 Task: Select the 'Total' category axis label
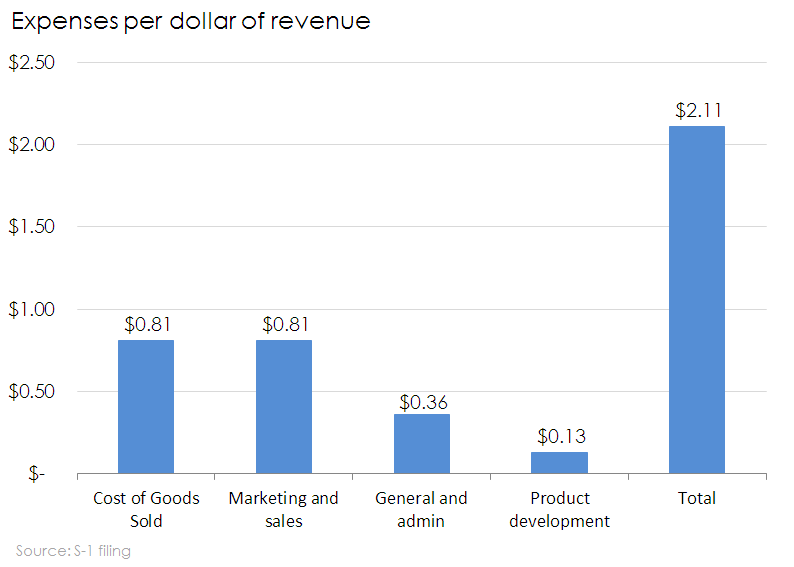697,498
